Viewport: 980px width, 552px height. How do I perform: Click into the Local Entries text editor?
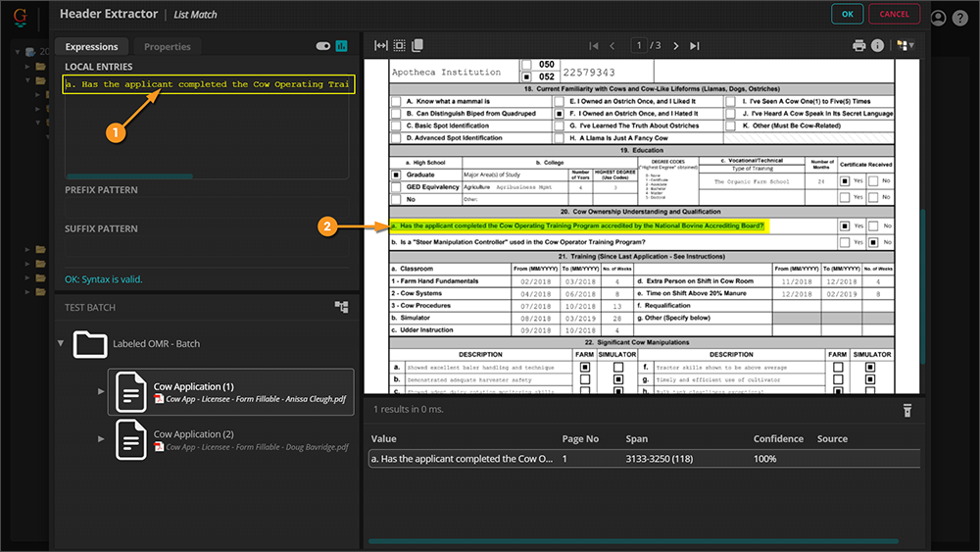point(207,125)
